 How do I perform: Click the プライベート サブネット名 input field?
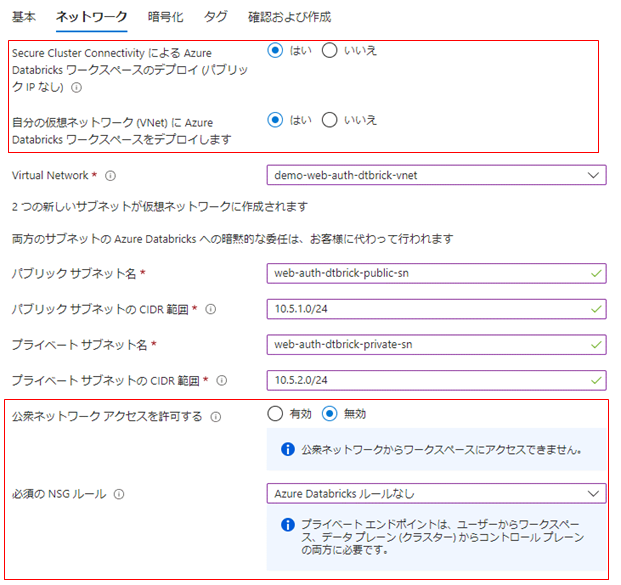point(436,345)
